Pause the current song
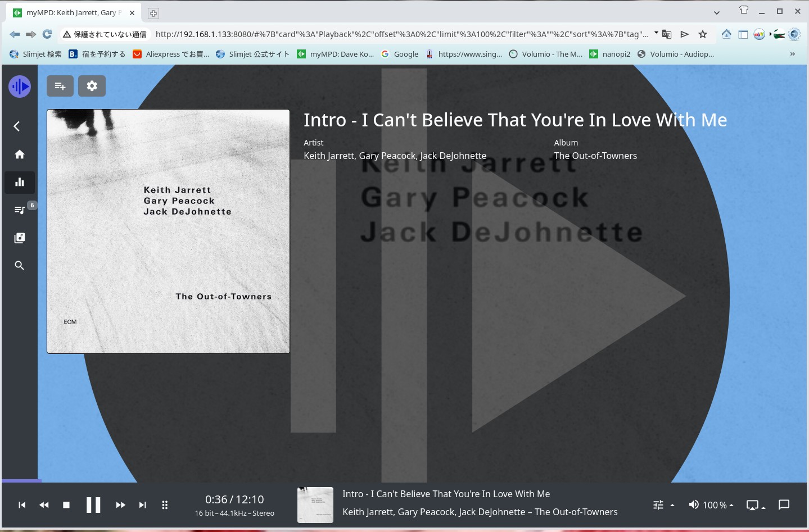This screenshot has height=532, width=809. (x=93, y=505)
